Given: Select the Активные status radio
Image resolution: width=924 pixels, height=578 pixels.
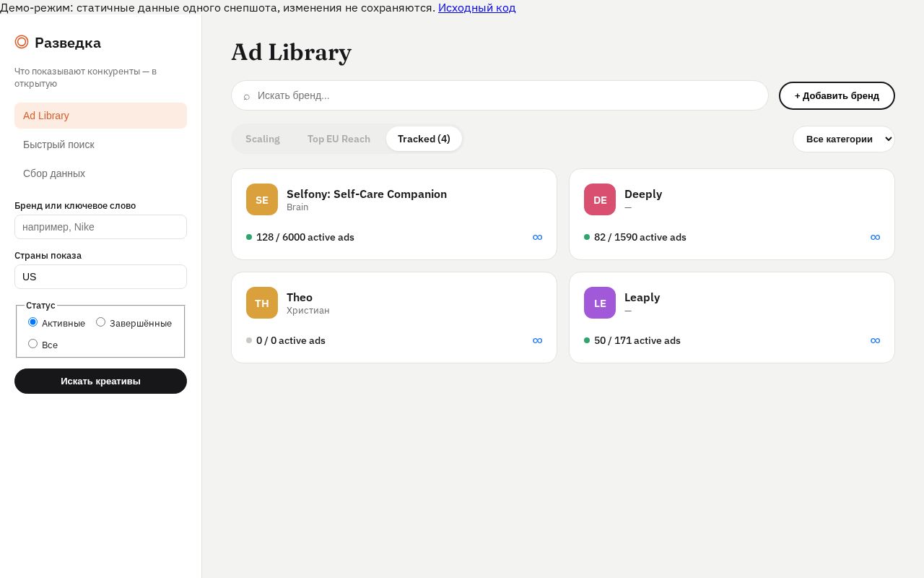Looking at the screenshot, I should pos(32,322).
